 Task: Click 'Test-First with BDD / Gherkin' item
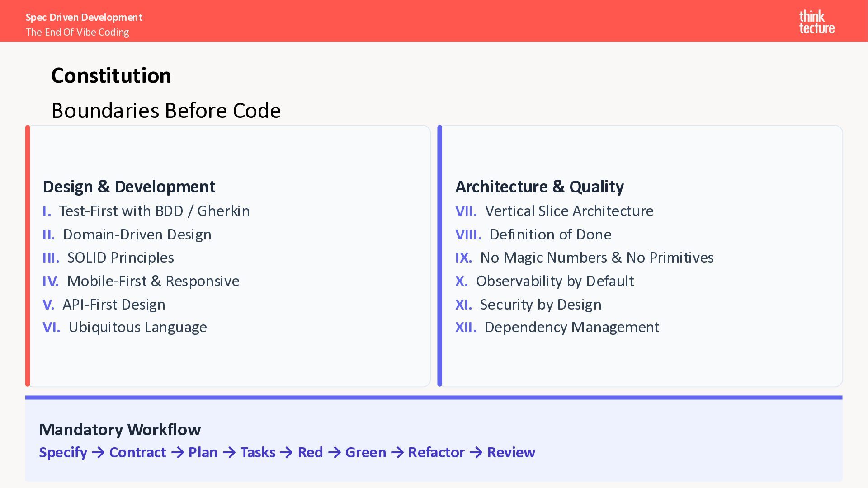tap(154, 211)
